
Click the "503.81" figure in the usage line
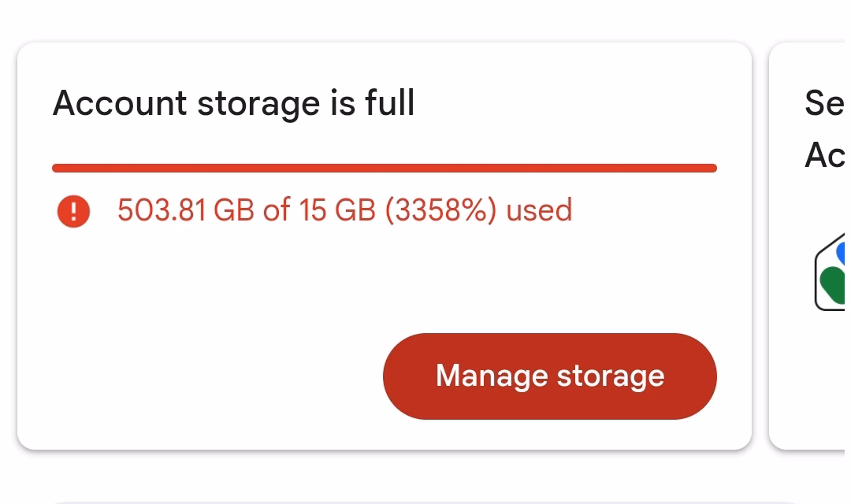click(x=162, y=210)
